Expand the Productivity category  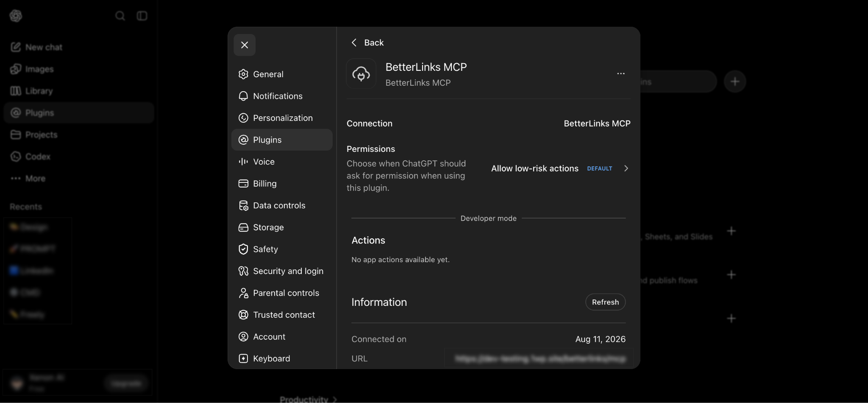tap(308, 399)
